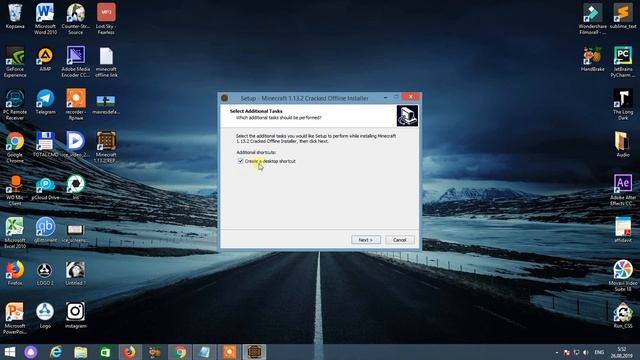Open the Audio folder on desktop
The image size is (640, 360).
[x=623, y=145]
